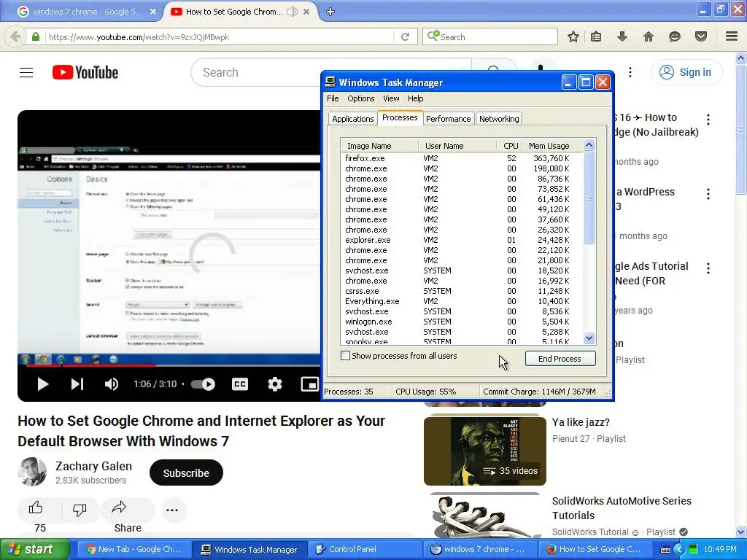The image size is (747, 560).
Task: Open Ya like jazz playlist thumbnail
Action: click(485, 451)
